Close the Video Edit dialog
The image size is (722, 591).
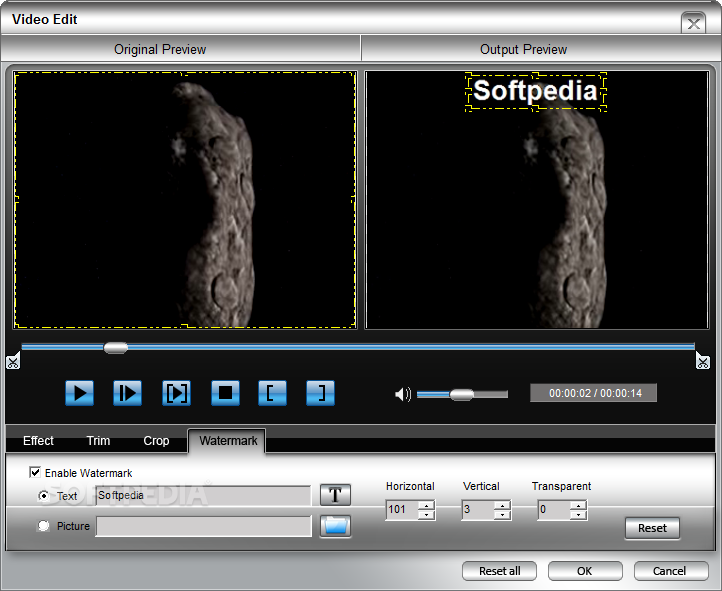click(x=693, y=23)
